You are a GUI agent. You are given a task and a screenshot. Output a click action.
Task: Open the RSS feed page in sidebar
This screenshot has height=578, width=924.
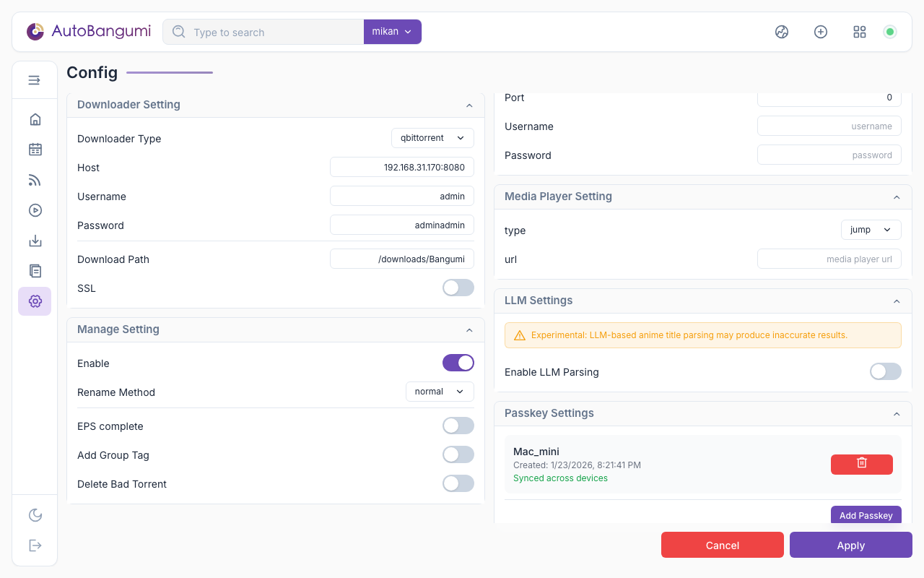35,180
